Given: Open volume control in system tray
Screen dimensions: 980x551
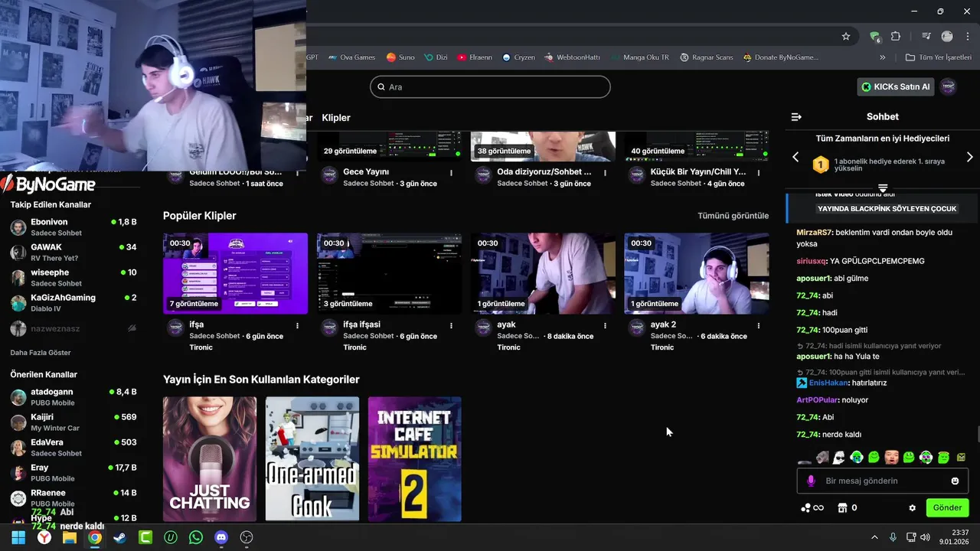Looking at the screenshot, I should [925, 538].
